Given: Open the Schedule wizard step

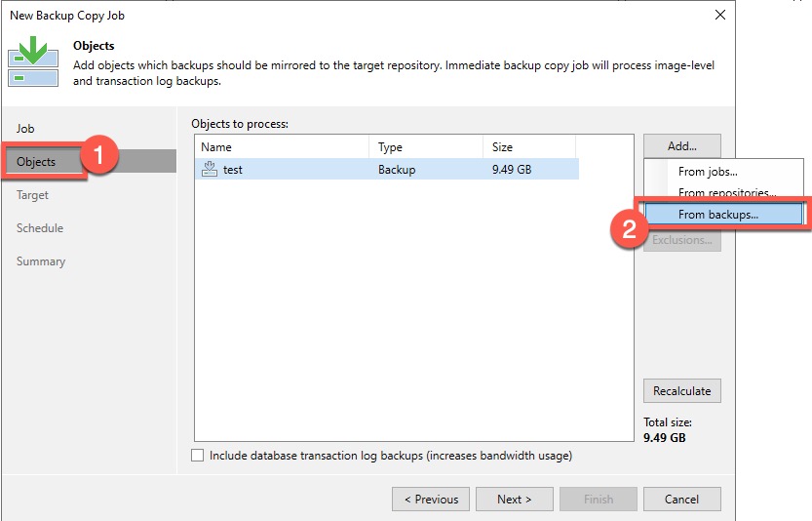Looking at the screenshot, I should pos(40,228).
